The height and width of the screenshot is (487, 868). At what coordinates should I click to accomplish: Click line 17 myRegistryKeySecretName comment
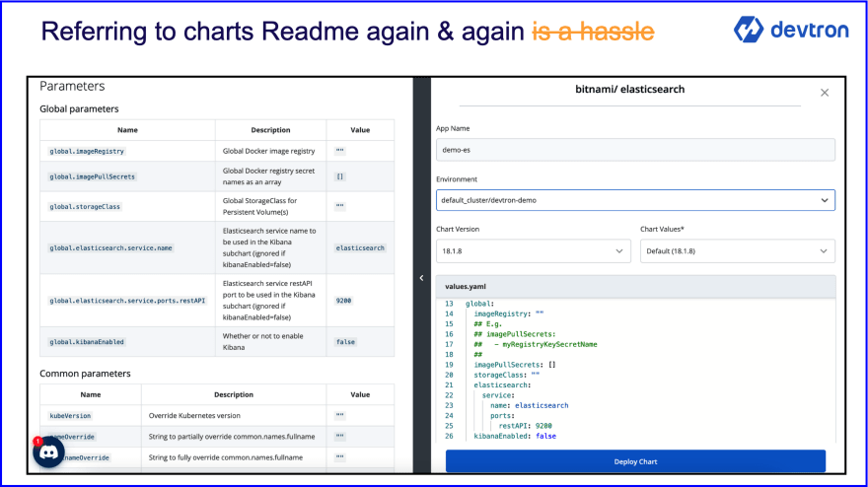click(536, 344)
